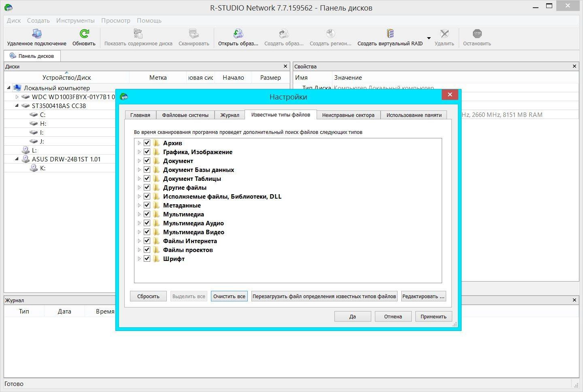Click the Панель дисков tab icon
Image resolution: width=583 pixels, height=392 pixels.
(13, 55)
